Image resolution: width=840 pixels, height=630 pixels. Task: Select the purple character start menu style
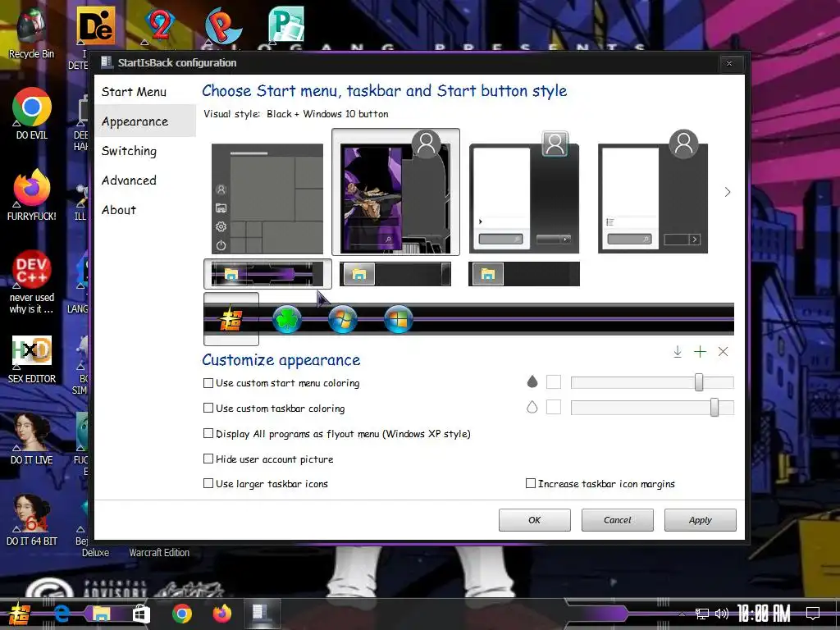click(396, 192)
